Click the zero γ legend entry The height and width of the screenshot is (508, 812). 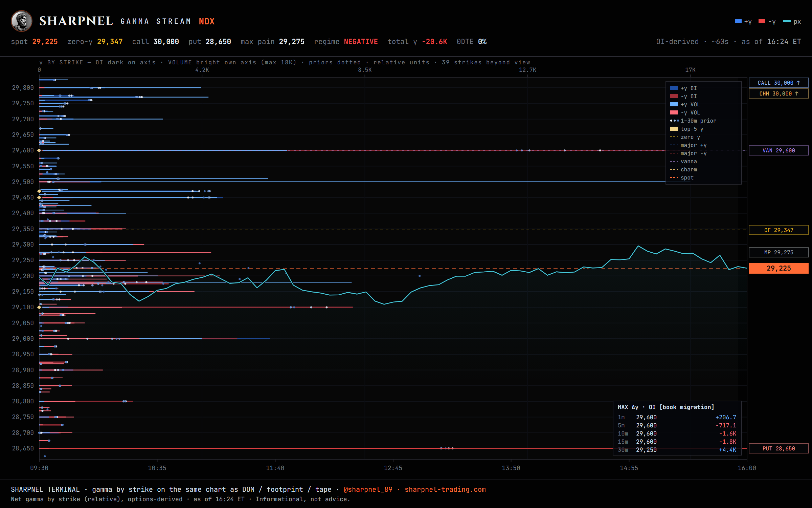pyautogui.click(x=685, y=137)
